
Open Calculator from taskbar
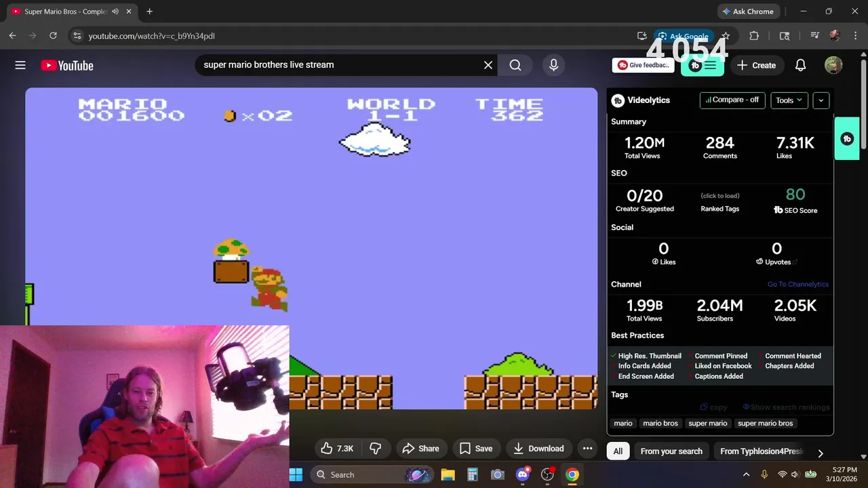point(473,474)
